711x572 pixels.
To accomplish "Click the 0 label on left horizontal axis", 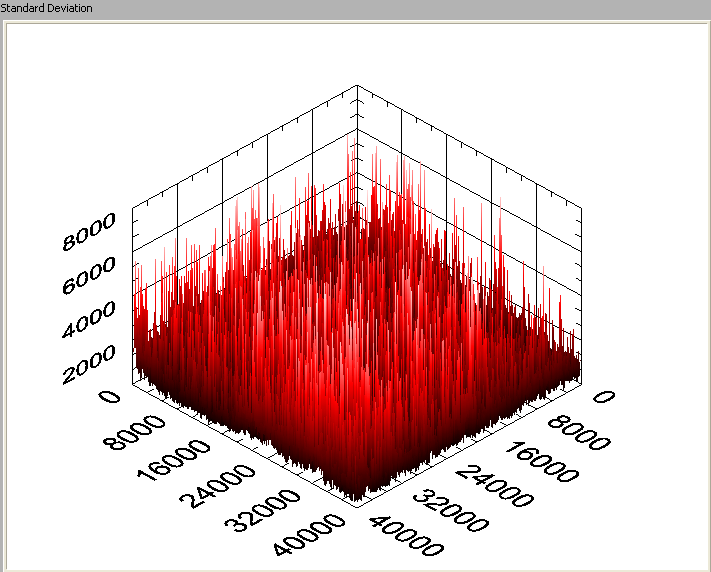I will (110, 397).
